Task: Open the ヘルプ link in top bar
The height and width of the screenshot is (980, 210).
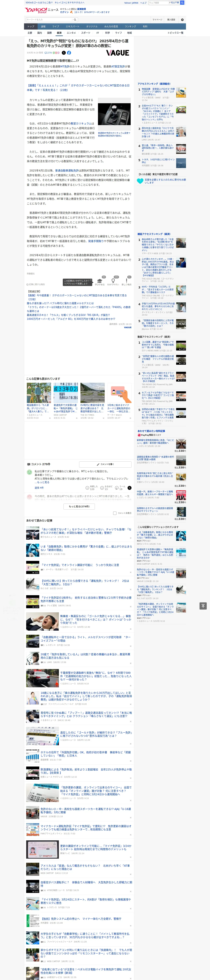Action: (x=143, y=3)
